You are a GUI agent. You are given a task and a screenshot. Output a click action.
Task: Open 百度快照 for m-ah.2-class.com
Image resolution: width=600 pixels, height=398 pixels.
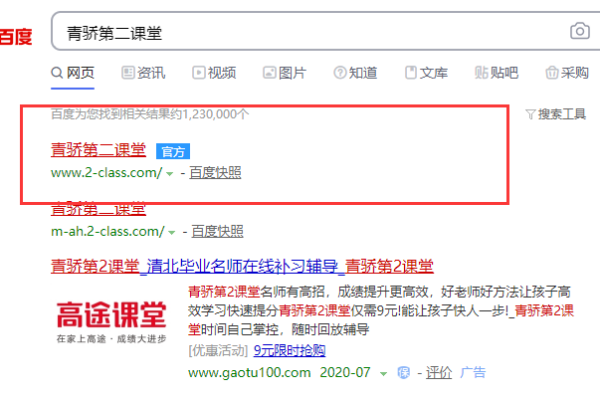coord(217,231)
